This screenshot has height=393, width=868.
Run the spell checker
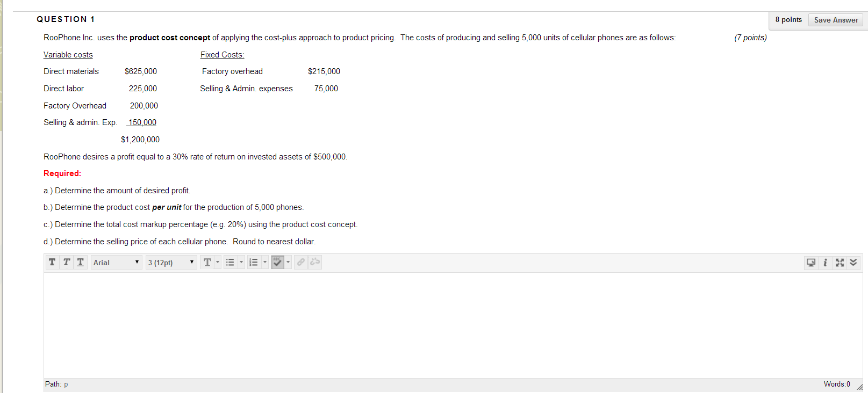pos(278,262)
